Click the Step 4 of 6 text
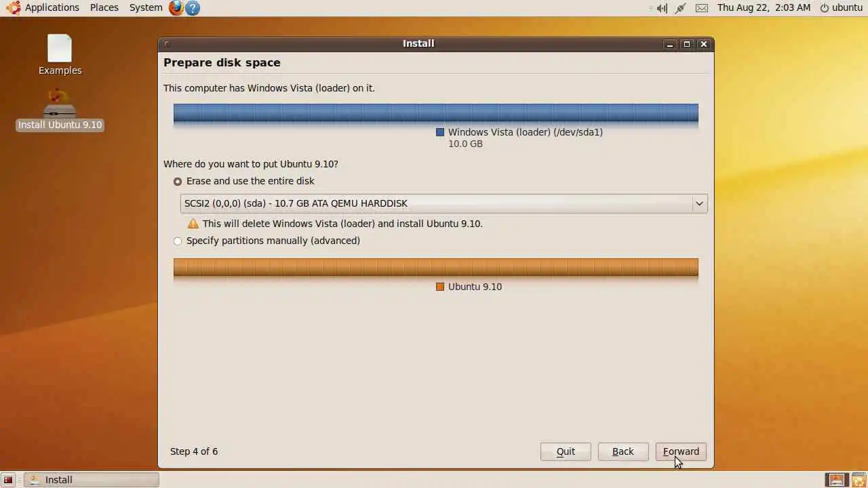This screenshot has height=488, width=868. 194,451
